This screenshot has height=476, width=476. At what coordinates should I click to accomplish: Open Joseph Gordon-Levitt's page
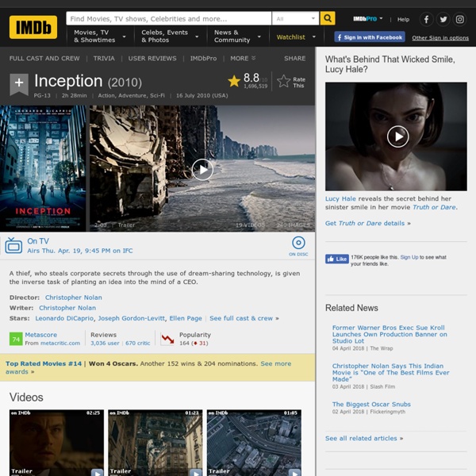132,318
